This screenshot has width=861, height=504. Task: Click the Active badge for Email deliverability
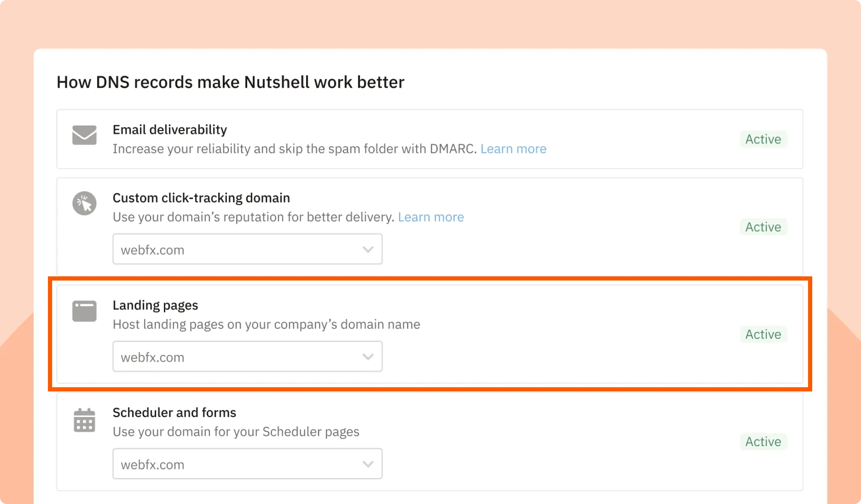(x=763, y=139)
